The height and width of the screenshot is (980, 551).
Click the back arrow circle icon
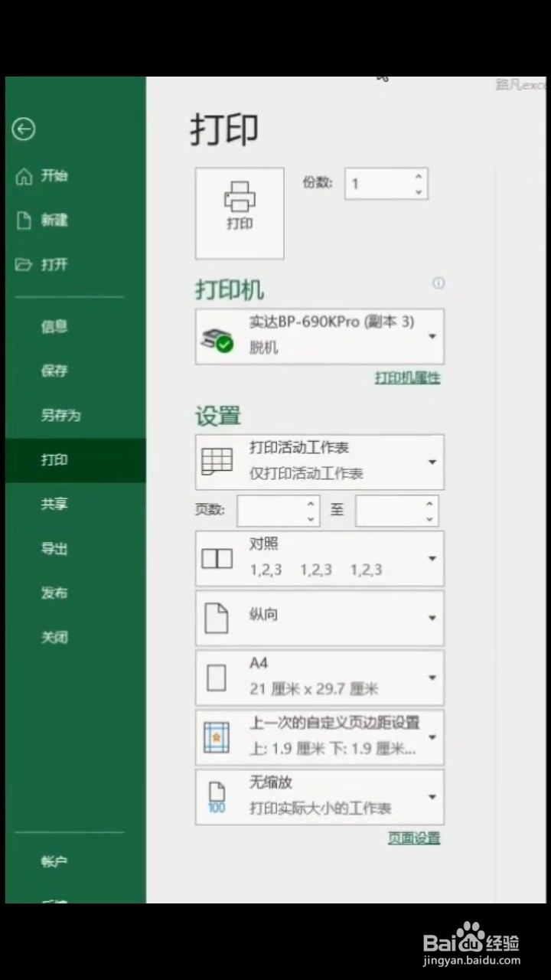(x=24, y=129)
